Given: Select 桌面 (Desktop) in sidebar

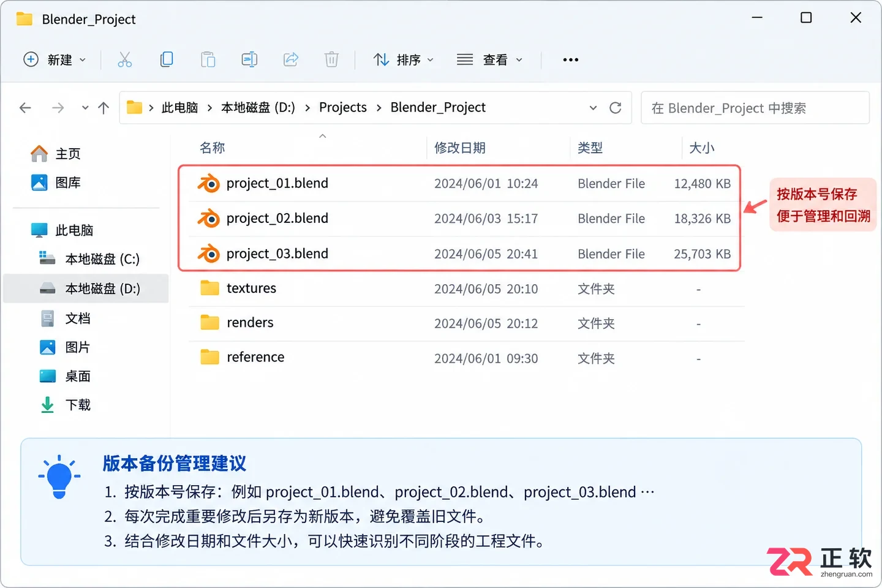Looking at the screenshot, I should tap(66, 376).
